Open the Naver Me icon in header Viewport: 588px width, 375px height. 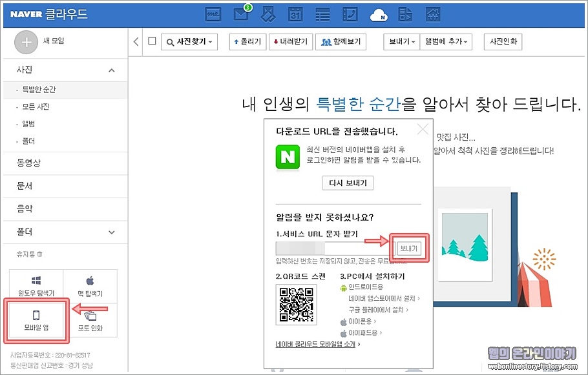(213, 15)
